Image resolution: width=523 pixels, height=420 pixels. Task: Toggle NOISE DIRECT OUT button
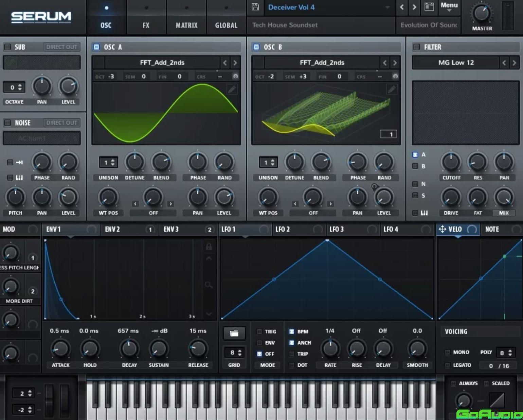point(62,122)
